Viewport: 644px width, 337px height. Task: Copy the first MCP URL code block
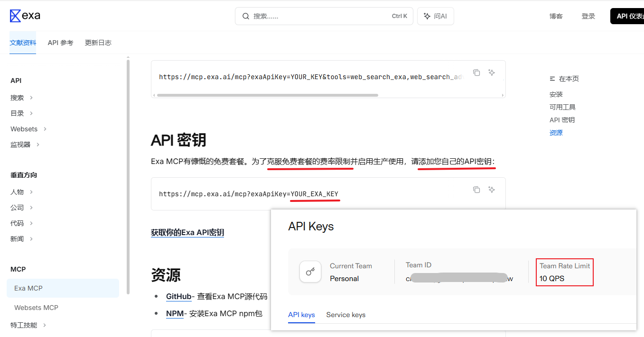(476, 73)
